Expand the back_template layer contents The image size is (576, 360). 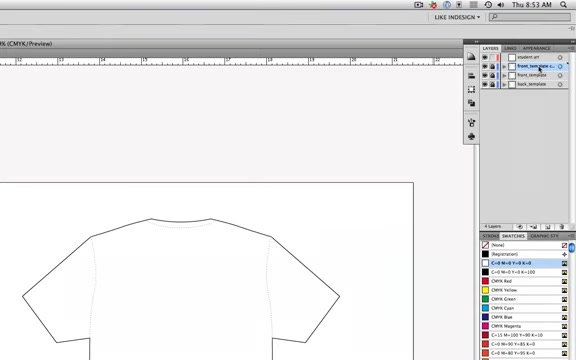[504, 84]
